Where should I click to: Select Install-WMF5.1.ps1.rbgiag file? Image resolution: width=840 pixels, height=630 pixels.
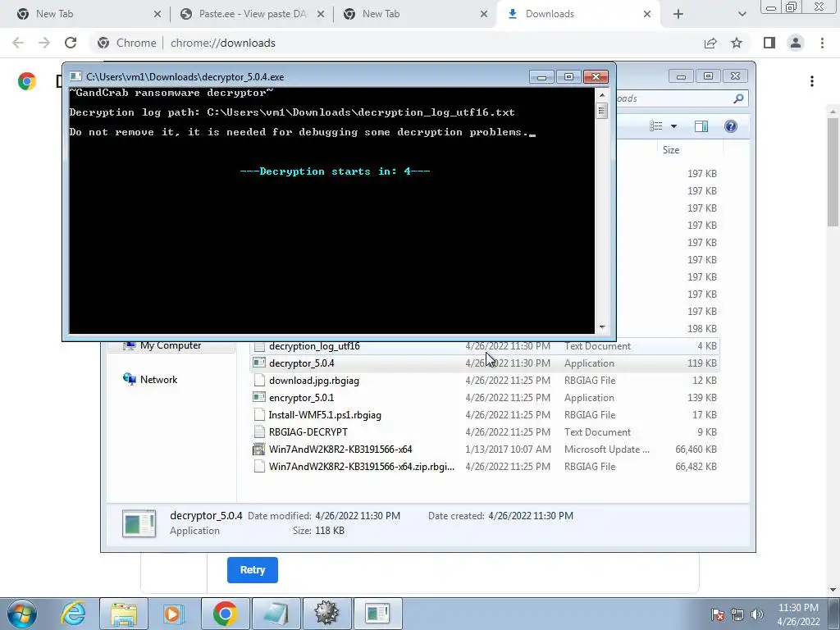(x=485, y=414)
